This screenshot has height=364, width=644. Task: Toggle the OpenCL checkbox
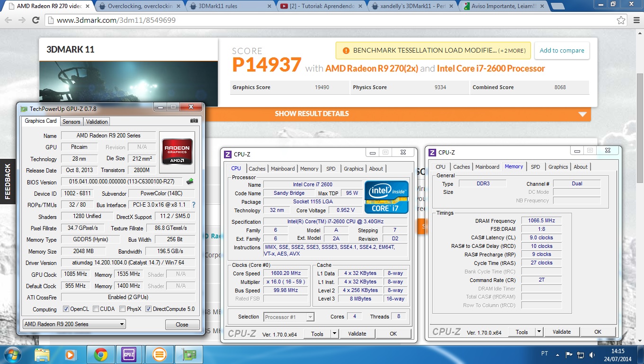[66, 309]
